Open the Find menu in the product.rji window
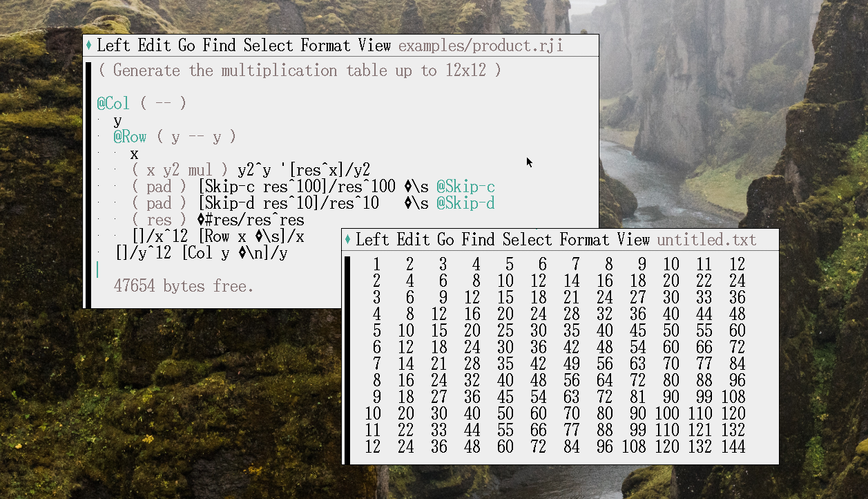 point(219,46)
